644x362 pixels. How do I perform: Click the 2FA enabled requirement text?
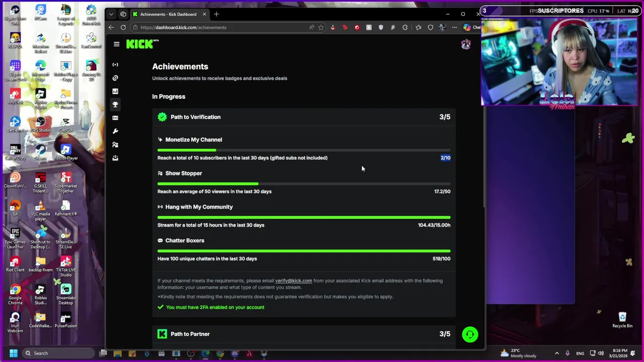pyautogui.click(x=215, y=307)
